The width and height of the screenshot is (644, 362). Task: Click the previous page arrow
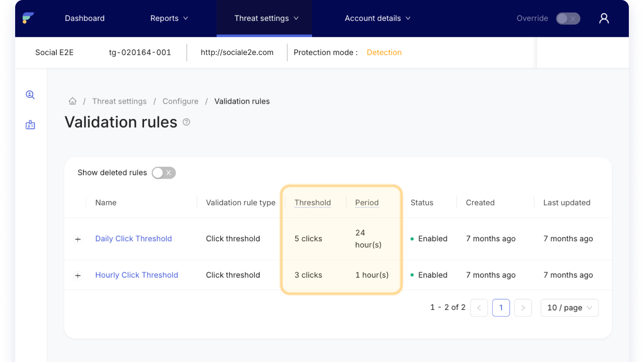[479, 308]
